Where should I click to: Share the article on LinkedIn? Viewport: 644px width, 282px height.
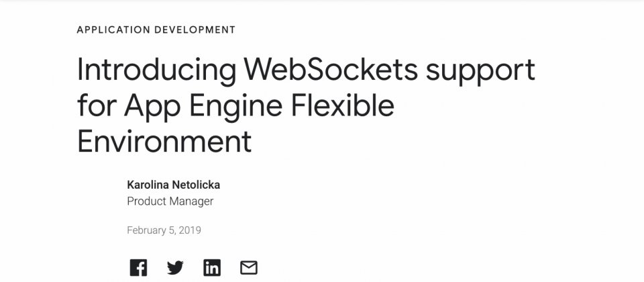click(212, 268)
